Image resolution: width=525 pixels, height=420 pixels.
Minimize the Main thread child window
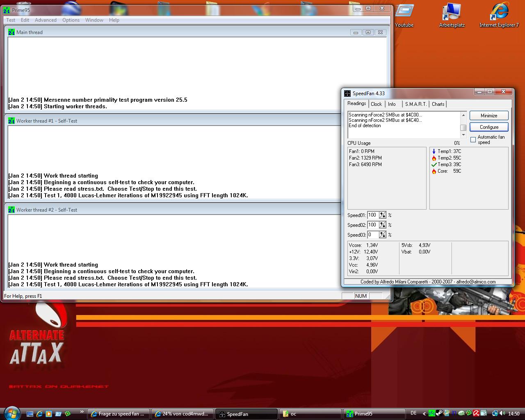click(356, 32)
